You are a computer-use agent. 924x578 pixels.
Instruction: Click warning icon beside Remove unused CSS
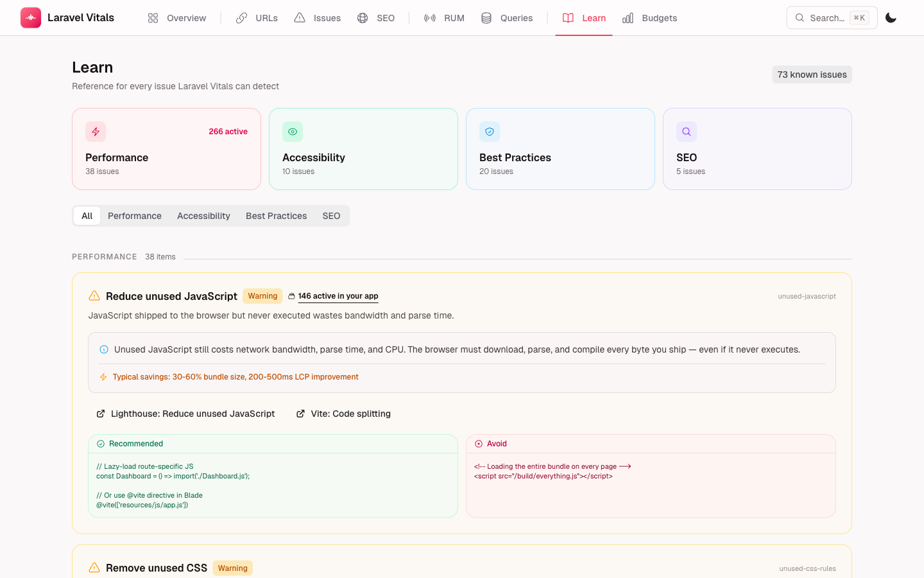[x=94, y=568]
